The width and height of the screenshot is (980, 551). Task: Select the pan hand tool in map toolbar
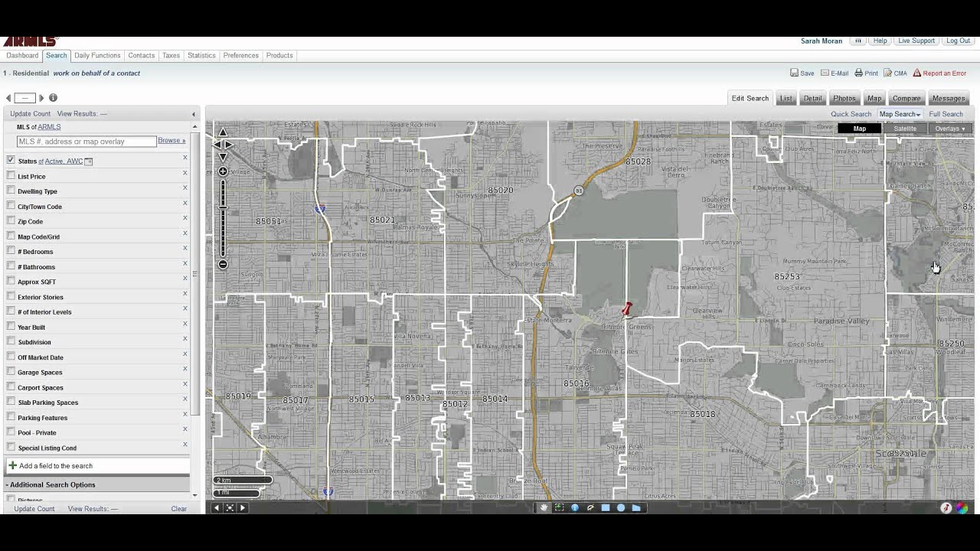[x=544, y=507]
